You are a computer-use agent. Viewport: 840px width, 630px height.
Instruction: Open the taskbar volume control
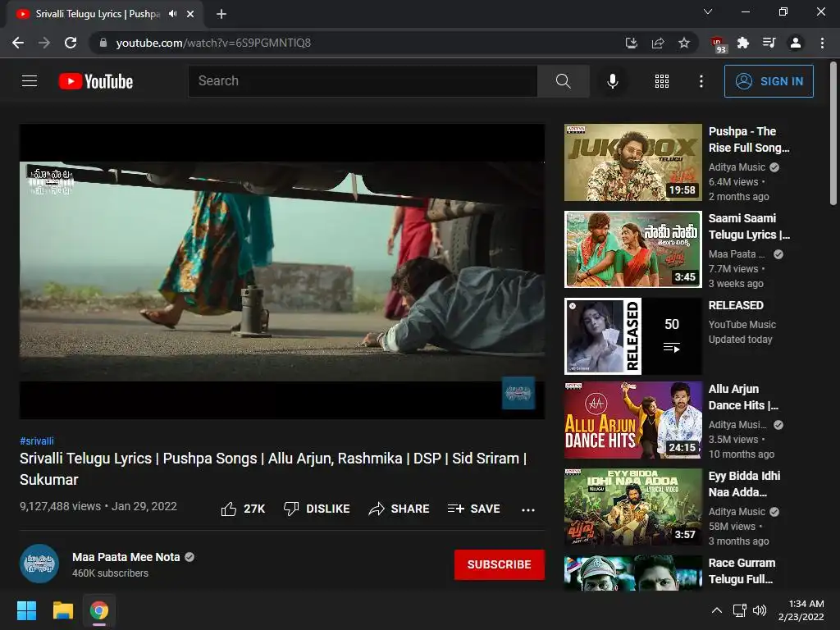760,610
